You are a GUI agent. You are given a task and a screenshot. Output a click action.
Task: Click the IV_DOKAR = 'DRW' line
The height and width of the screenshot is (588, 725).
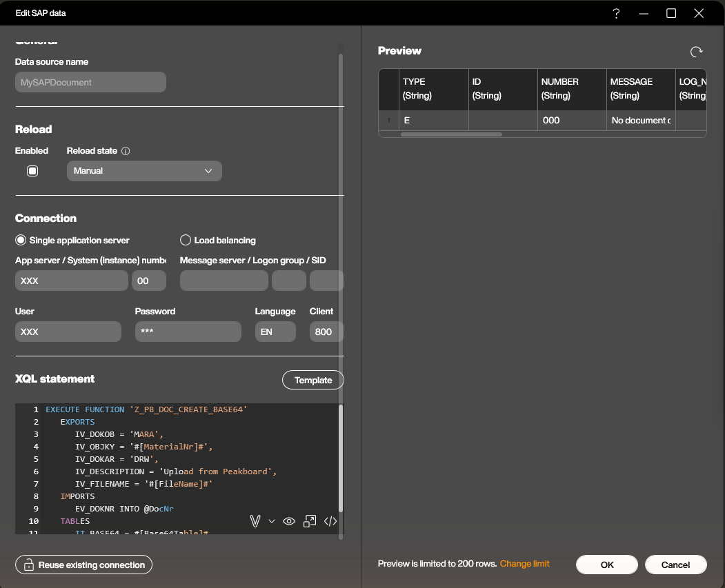pos(117,459)
